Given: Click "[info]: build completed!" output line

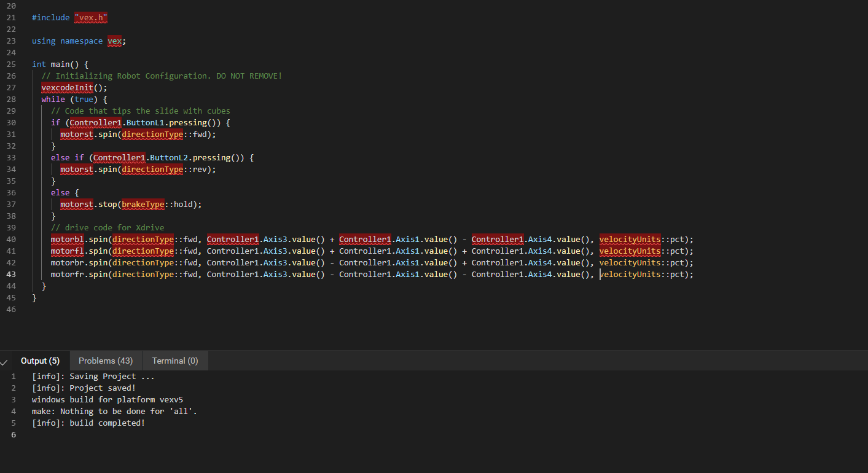Looking at the screenshot, I should [88, 423].
